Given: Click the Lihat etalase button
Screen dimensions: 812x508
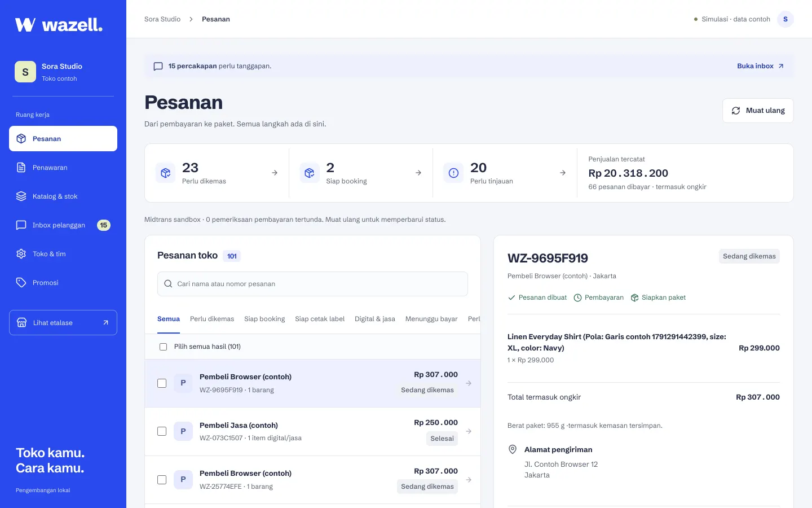Looking at the screenshot, I should (63, 323).
